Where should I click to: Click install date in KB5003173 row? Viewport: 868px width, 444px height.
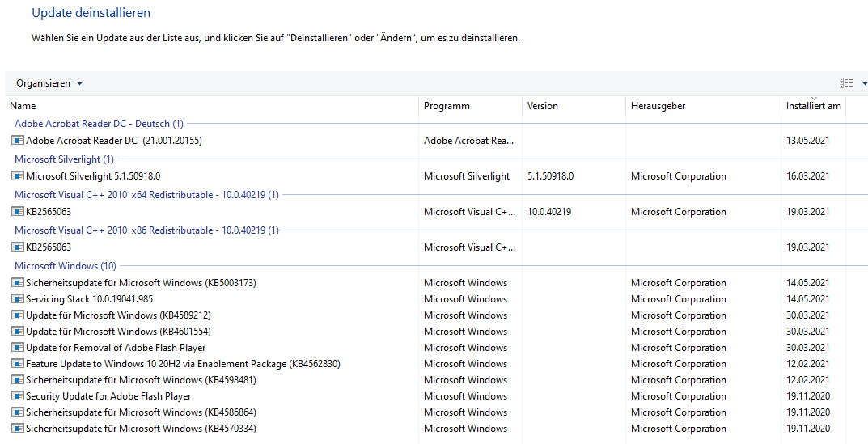(x=807, y=283)
